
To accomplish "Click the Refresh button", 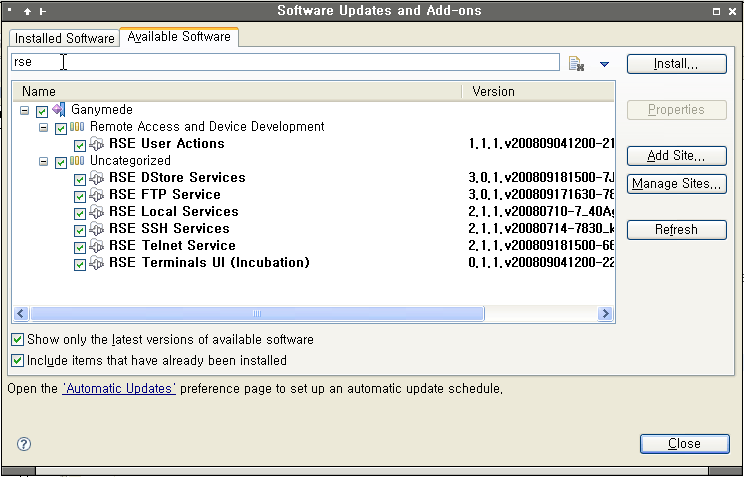I will 676,230.
